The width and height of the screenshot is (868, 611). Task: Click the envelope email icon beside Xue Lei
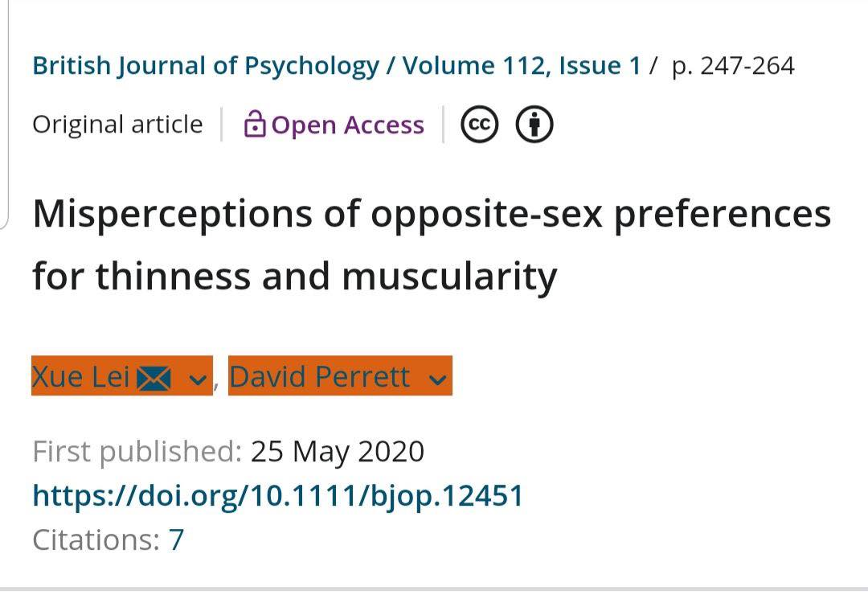point(154,379)
